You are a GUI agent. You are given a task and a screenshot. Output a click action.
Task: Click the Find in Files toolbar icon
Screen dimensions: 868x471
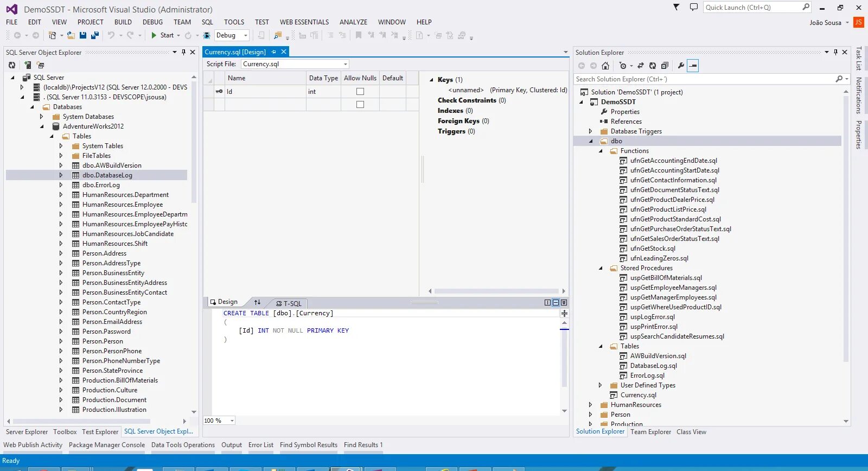pos(278,35)
